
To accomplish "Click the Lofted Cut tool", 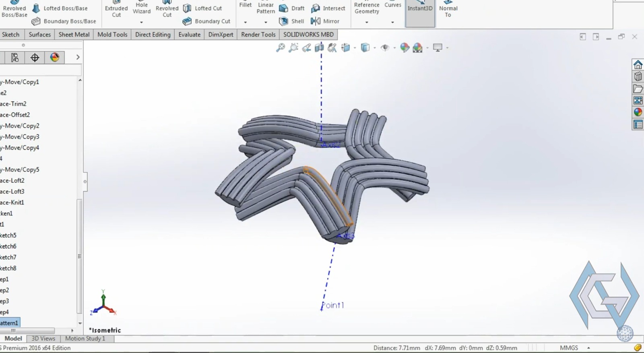I will pos(202,8).
